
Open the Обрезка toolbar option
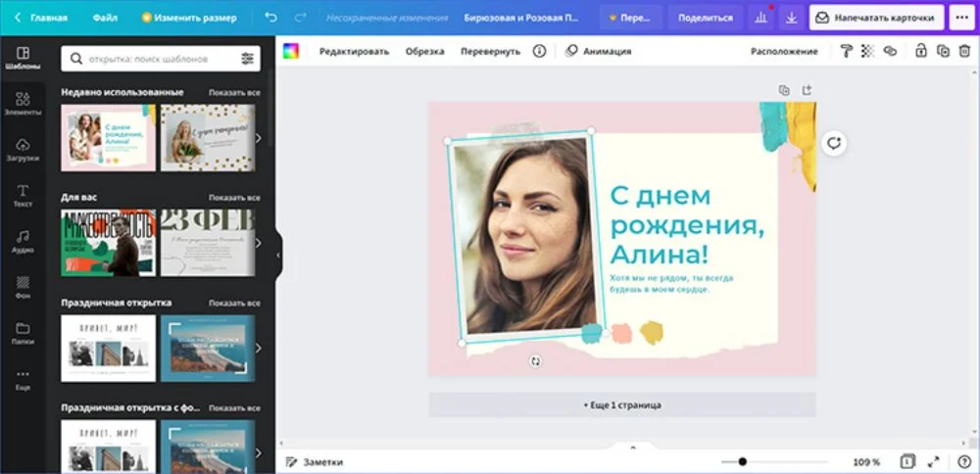click(x=424, y=51)
